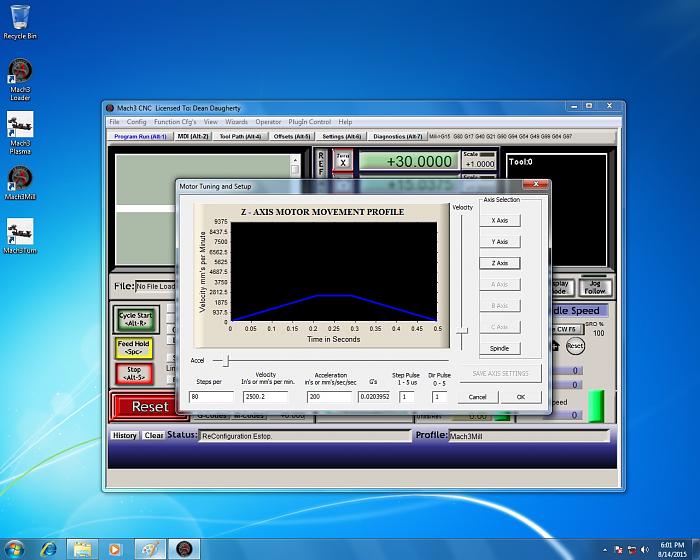Open the File menu in Mach3

coord(114,122)
